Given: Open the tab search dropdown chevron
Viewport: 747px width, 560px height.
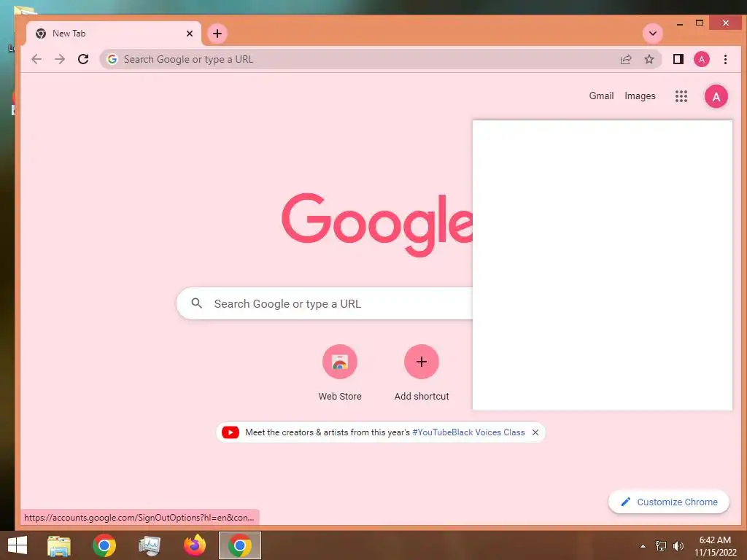Looking at the screenshot, I should (653, 34).
